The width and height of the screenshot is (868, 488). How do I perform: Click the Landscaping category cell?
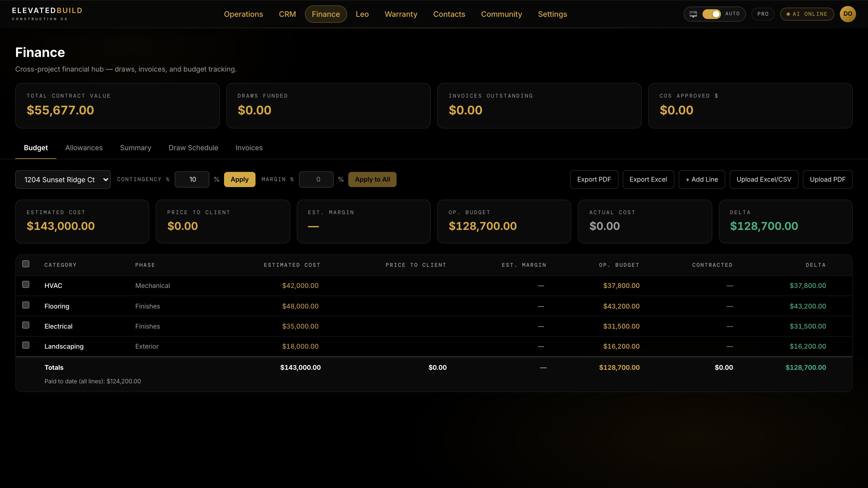[64, 346]
